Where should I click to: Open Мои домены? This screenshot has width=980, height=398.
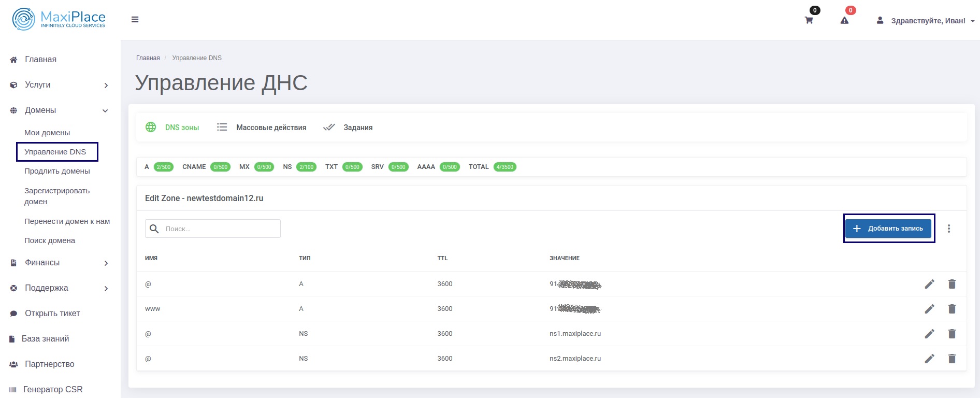(47, 133)
